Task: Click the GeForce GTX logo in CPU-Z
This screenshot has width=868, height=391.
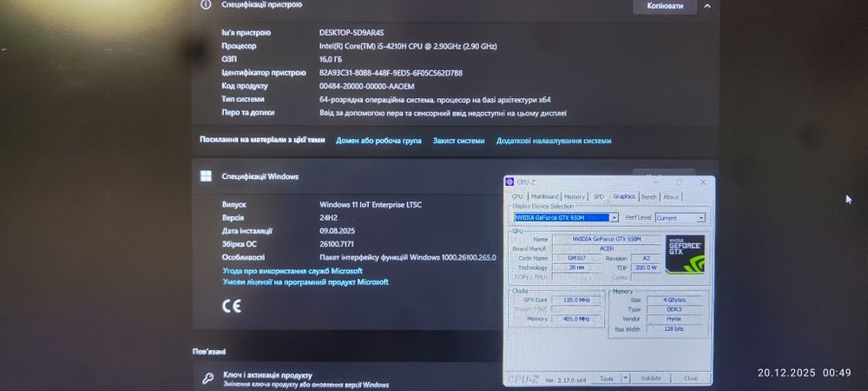Action: [x=685, y=255]
